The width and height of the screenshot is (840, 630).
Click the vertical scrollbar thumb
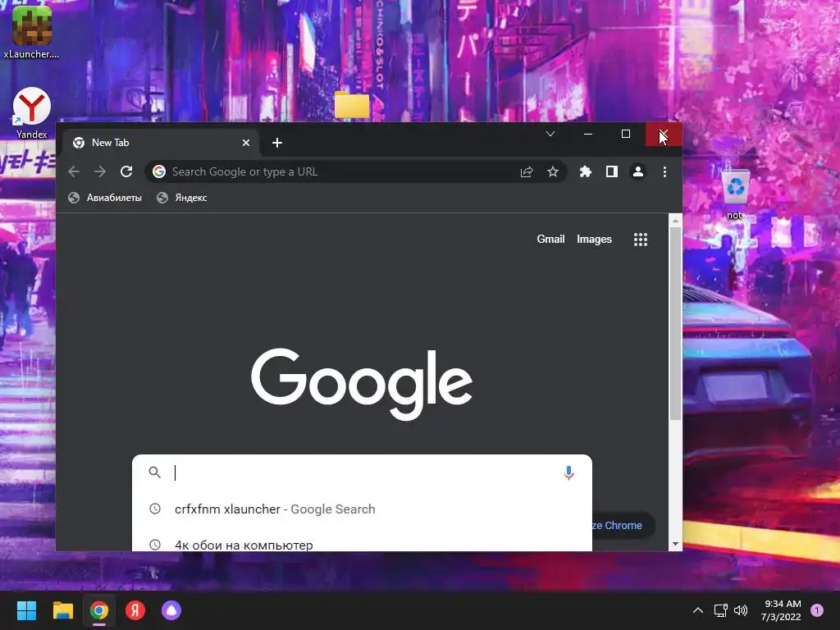(x=676, y=323)
